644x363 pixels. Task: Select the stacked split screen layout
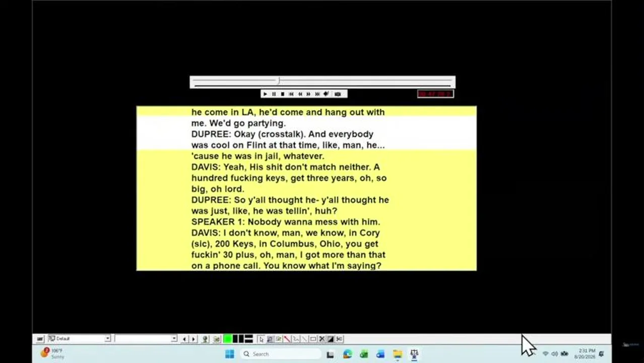click(249, 339)
